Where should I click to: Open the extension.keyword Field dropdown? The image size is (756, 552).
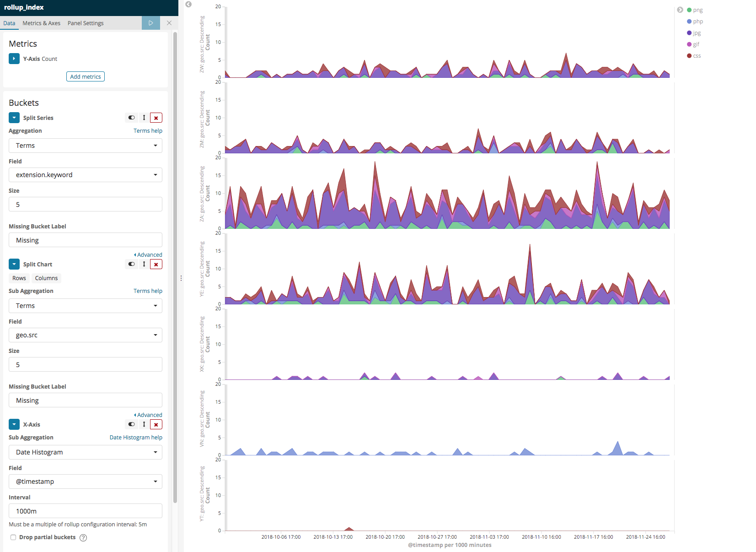click(x=85, y=174)
